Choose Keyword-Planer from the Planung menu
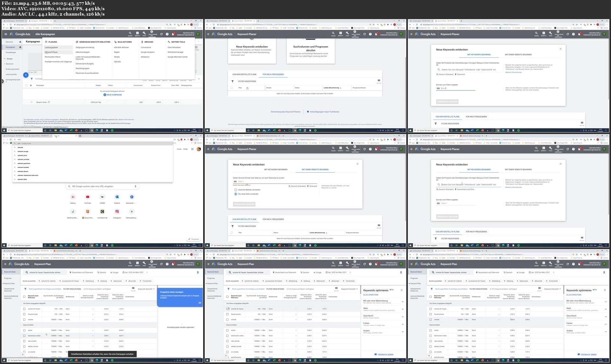 51,52
